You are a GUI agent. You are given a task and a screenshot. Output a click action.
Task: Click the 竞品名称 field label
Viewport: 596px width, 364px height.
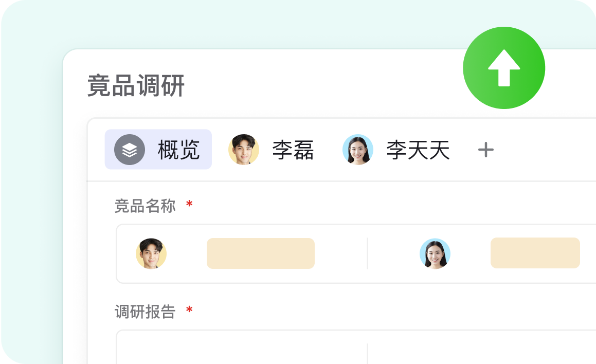pyautogui.click(x=145, y=206)
